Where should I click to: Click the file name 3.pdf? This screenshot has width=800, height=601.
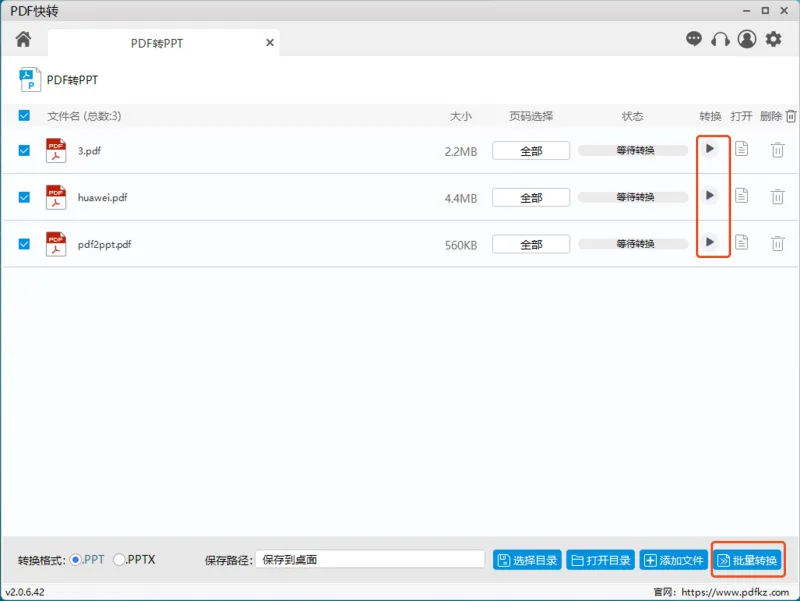[x=89, y=151]
